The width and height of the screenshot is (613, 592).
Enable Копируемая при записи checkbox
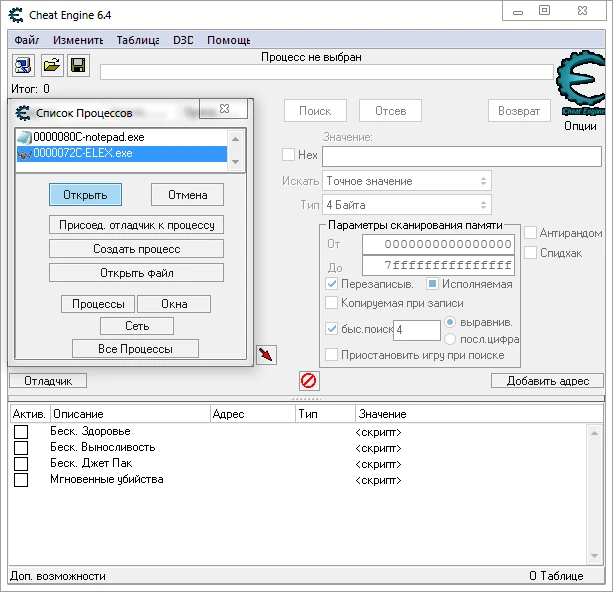point(332,303)
